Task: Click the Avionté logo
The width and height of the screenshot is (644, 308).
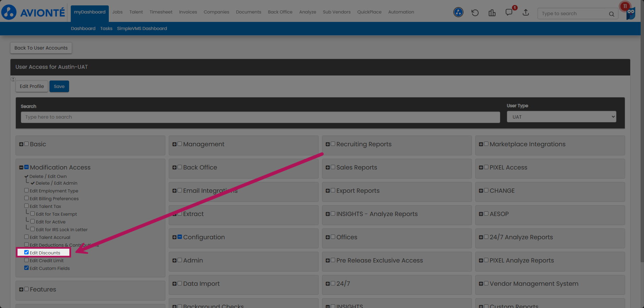Action: pyautogui.click(x=33, y=12)
